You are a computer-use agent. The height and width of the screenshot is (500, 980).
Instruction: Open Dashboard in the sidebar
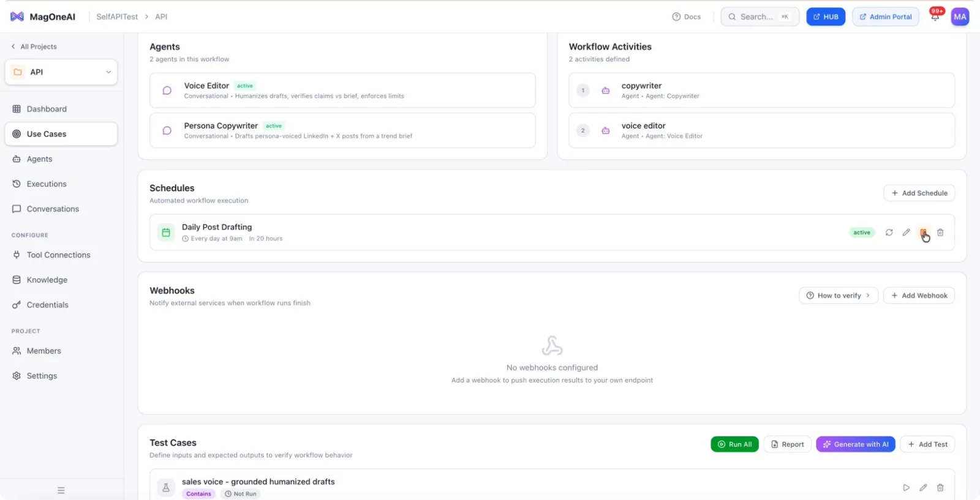[x=61, y=109]
